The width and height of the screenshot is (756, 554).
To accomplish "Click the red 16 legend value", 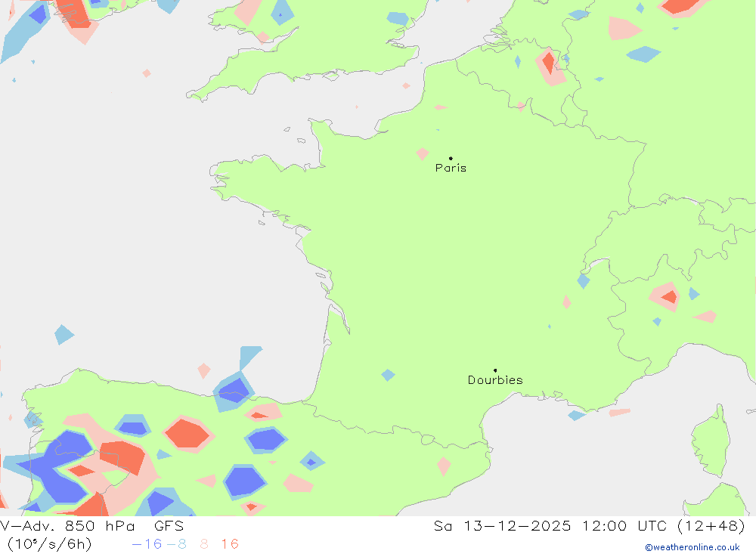I will coord(230,544).
